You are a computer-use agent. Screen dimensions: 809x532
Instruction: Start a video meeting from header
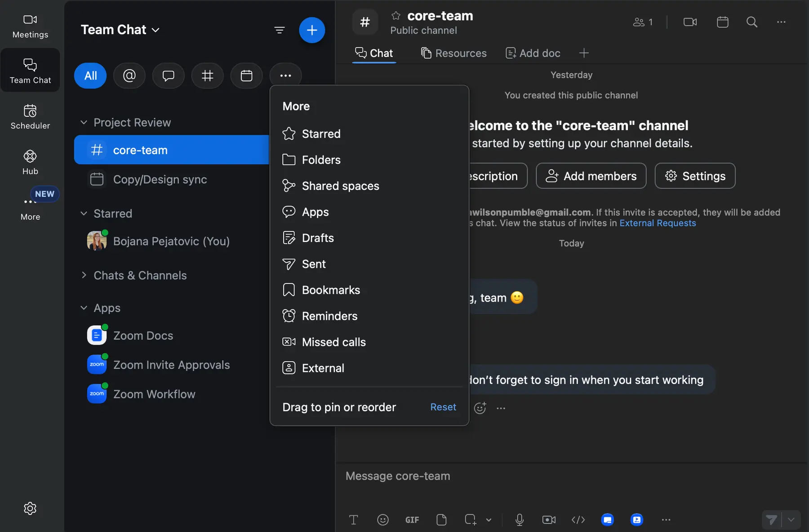(690, 22)
